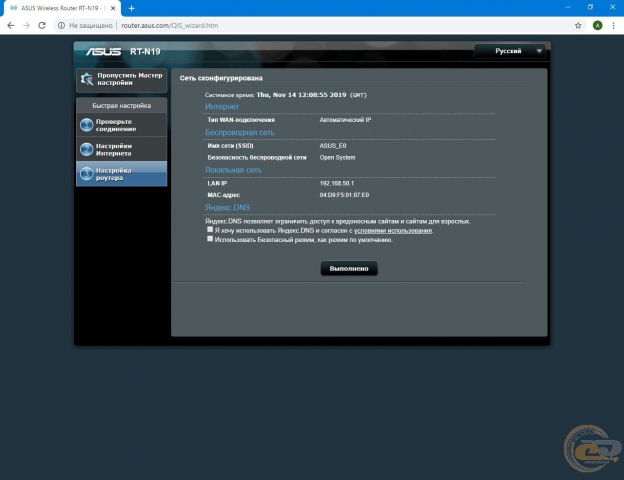Image resolution: width=624 pixels, height=480 pixels.
Task: Click the system time text
Action: tap(285, 95)
